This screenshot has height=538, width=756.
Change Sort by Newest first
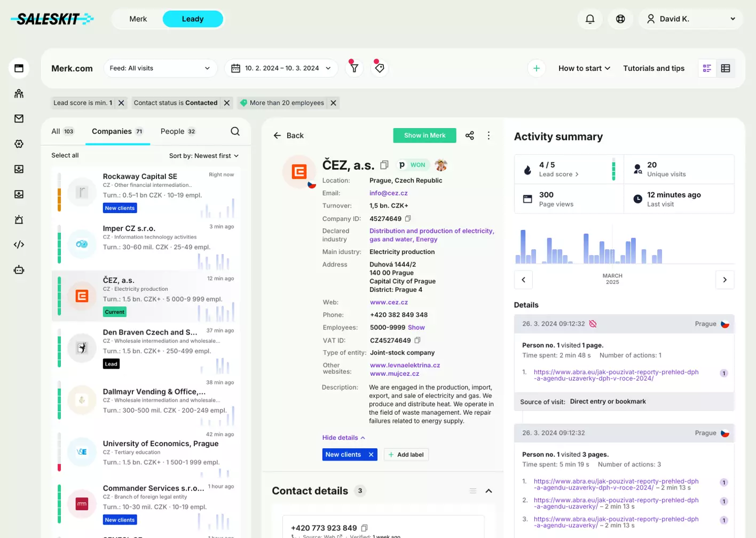click(204, 156)
